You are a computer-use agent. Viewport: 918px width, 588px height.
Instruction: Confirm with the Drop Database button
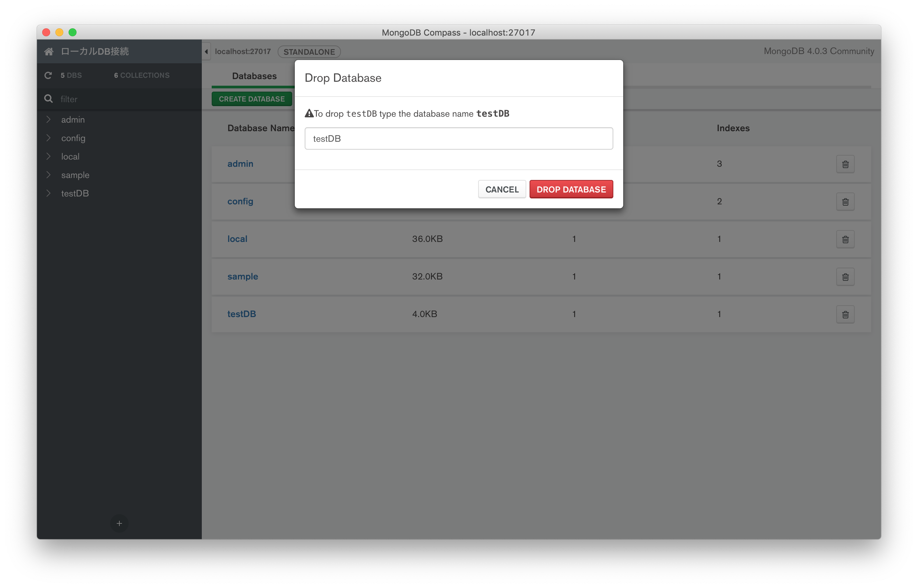pos(571,190)
